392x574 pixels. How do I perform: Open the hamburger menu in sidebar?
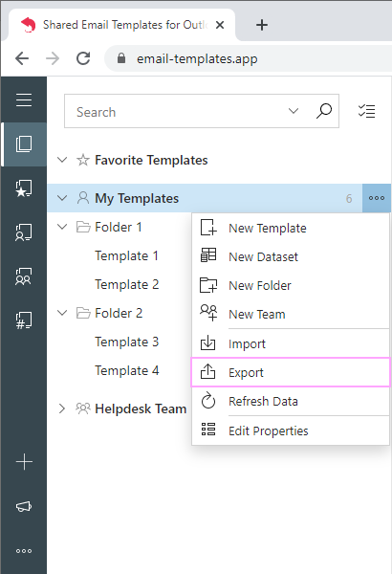(24, 99)
